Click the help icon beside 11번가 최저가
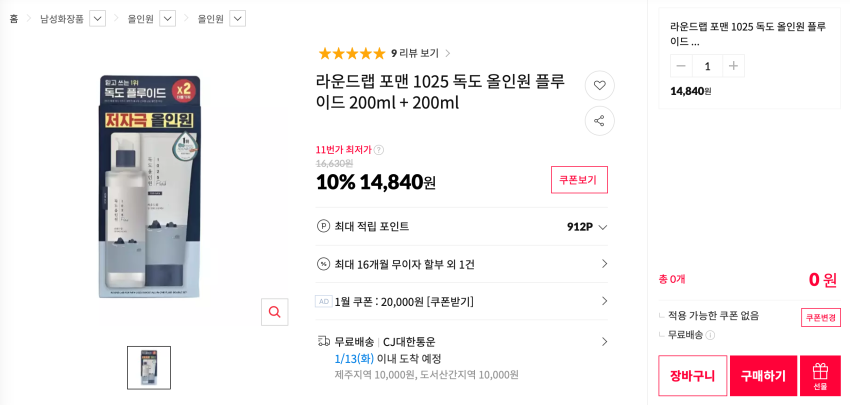 tap(379, 150)
